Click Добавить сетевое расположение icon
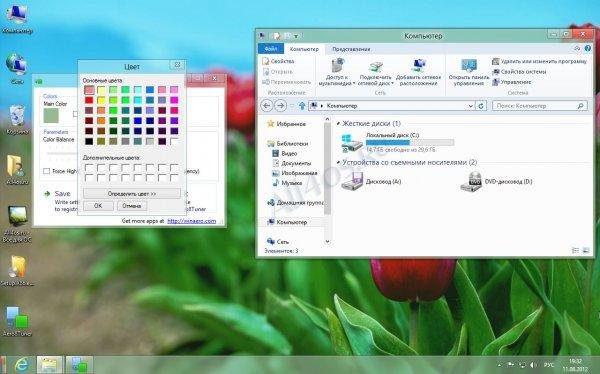Screen dimensions: 600x374 [x=419, y=65]
